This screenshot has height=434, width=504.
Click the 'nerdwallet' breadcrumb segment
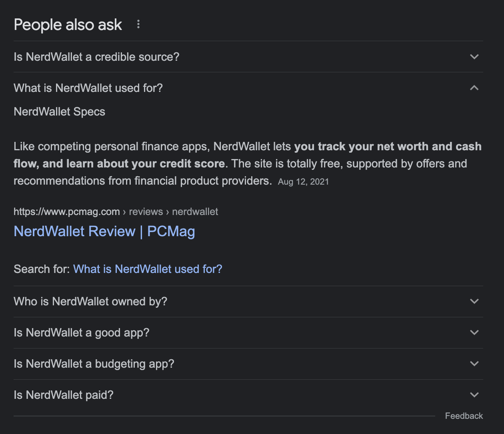(195, 211)
